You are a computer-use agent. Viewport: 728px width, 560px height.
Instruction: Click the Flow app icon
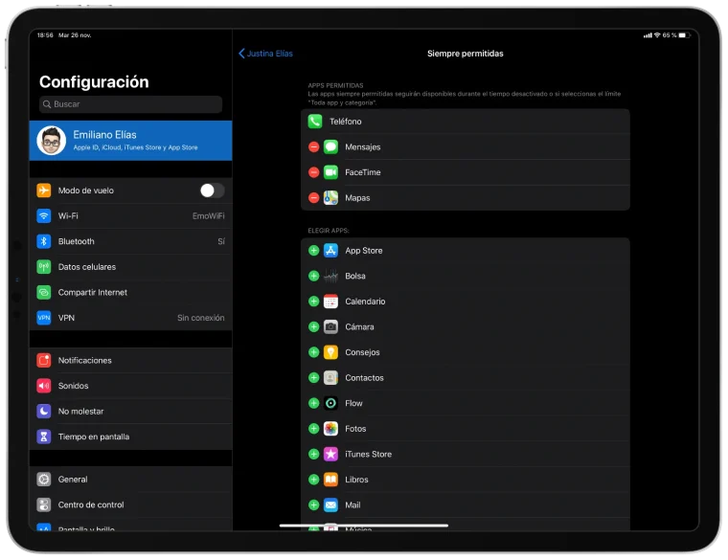coord(330,403)
